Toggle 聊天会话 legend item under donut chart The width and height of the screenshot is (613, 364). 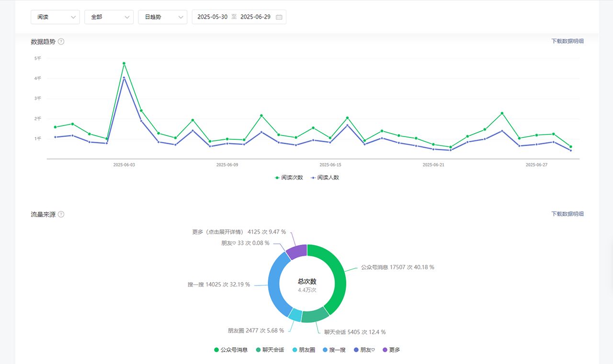270,350
